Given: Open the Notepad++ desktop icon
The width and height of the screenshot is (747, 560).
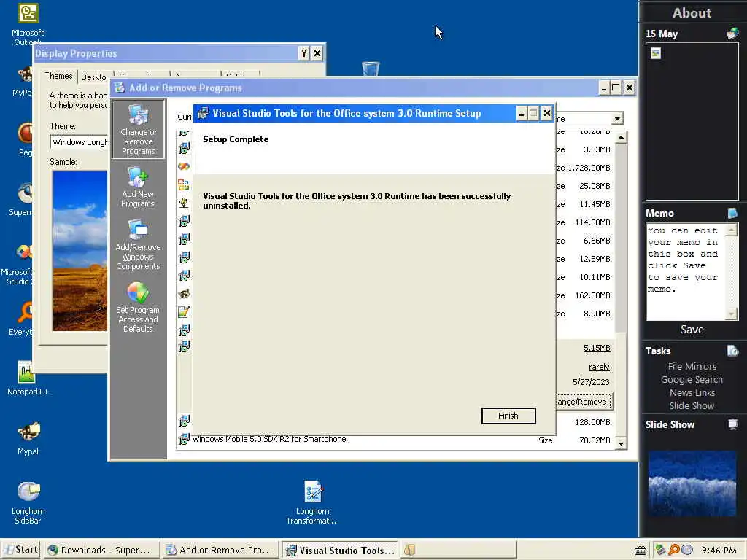Looking at the screenshot, I should click(x=28, y=378).
